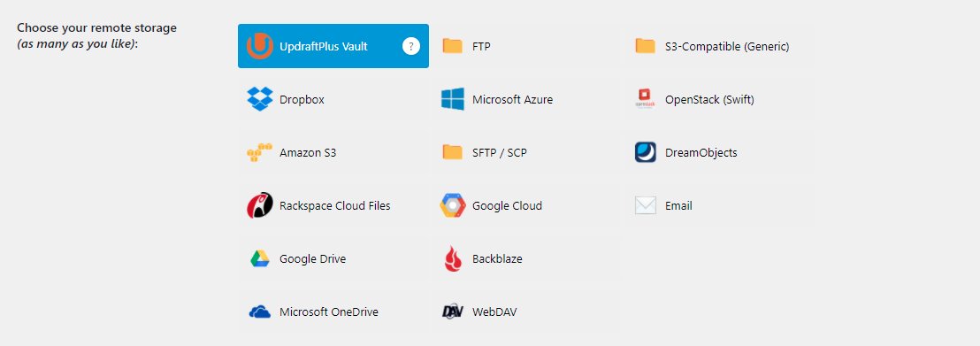Choose the Amazon S3 cubes icon
Image resolution: width=980 pixels, height=346 pixels.
coord(260,153)
